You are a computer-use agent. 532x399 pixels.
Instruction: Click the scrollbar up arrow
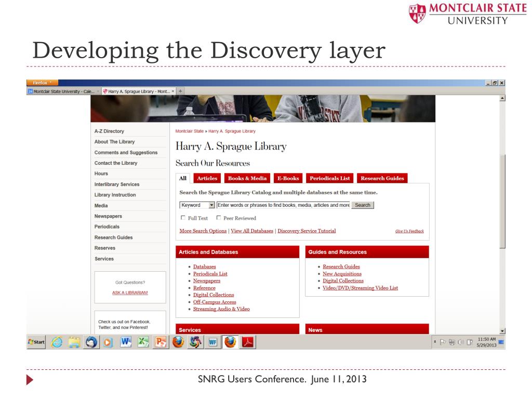(x=502, y=98)
